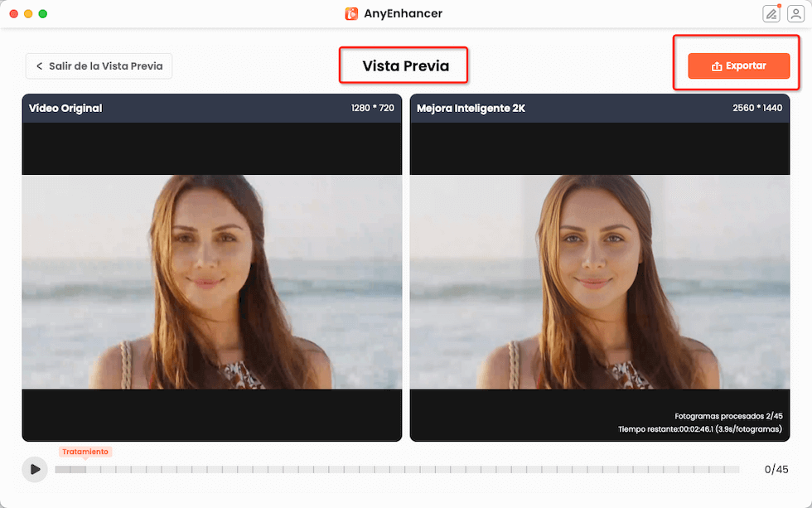Click the person silhouette in the profile icon

(x=796, y=13)
